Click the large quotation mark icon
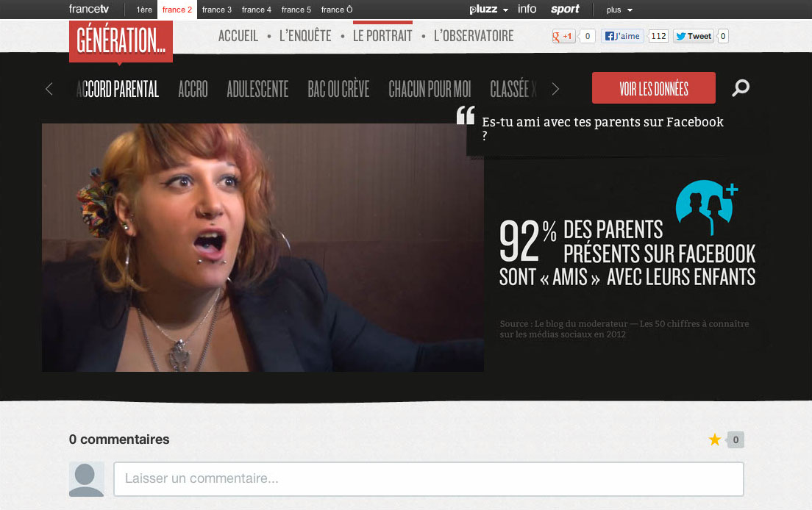The width and height of the screenshot is (812, 510). pos(466,115)
